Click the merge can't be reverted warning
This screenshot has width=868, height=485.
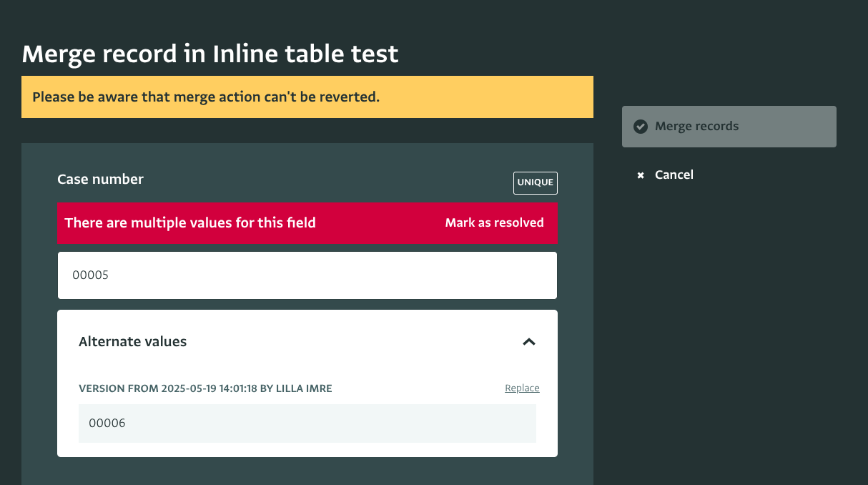[x=307, y=97]
